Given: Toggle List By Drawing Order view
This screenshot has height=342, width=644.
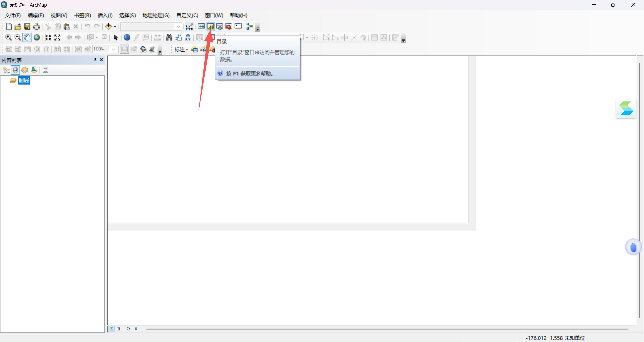Looking at the screenshot, I should [6, 70].
